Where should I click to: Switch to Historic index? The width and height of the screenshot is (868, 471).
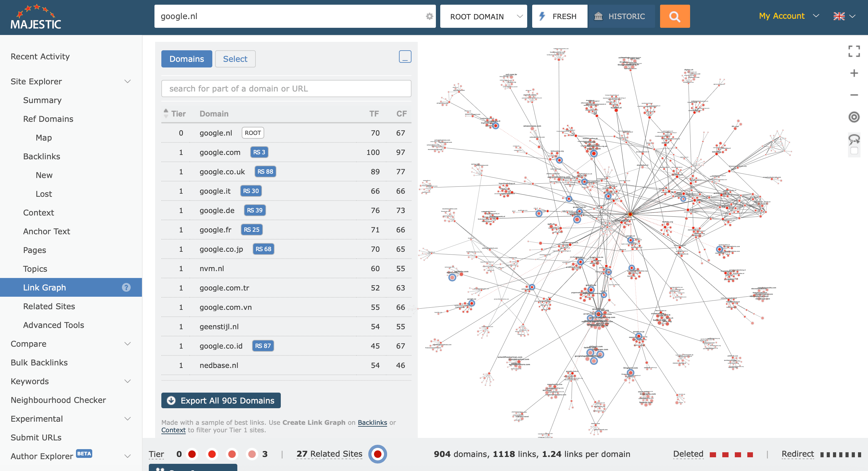tap(621, 16)
